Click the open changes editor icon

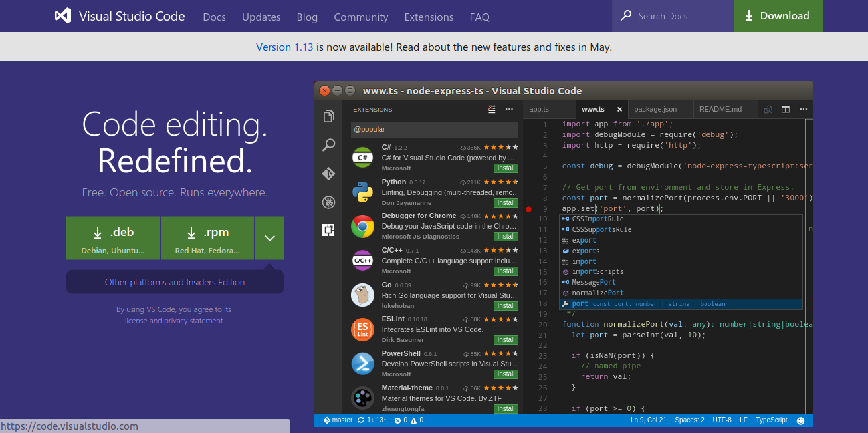pos(768,110)
